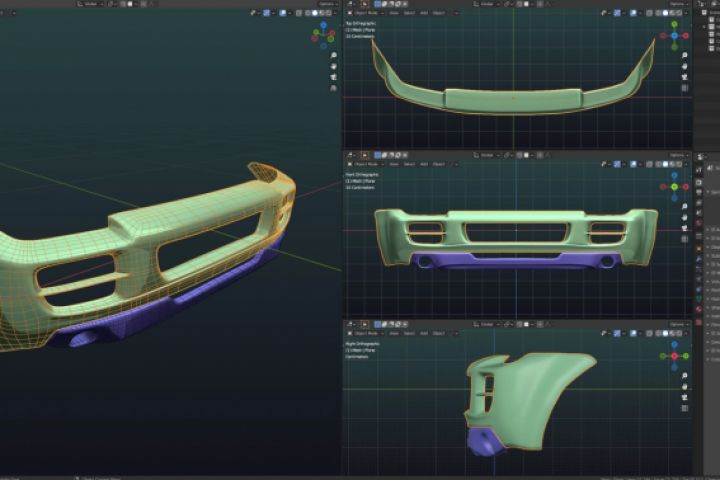
Task: Open editor type dropdown in Right viewport
Action: [x=351, y=324]
